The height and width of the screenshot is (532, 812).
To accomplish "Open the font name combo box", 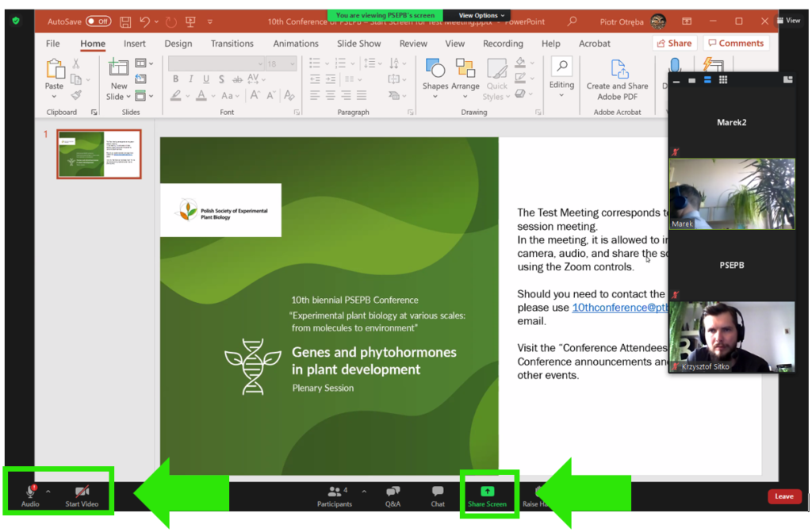I will 216,63.
